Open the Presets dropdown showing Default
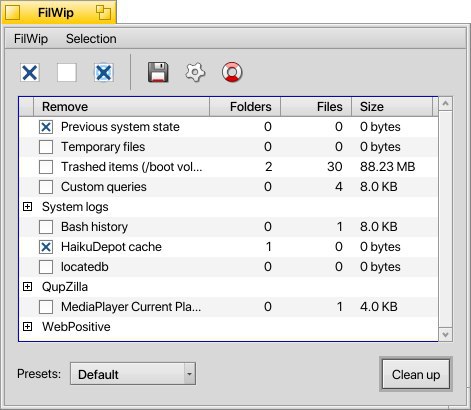This screenshot has height=410, width=471. [x=133, y=374]
